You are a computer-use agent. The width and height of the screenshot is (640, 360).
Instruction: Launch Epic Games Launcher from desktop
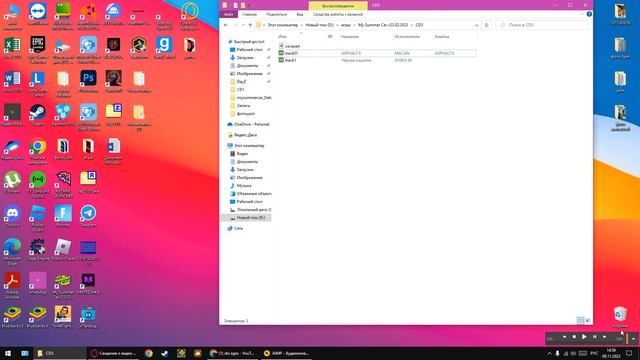click(38, 48)
